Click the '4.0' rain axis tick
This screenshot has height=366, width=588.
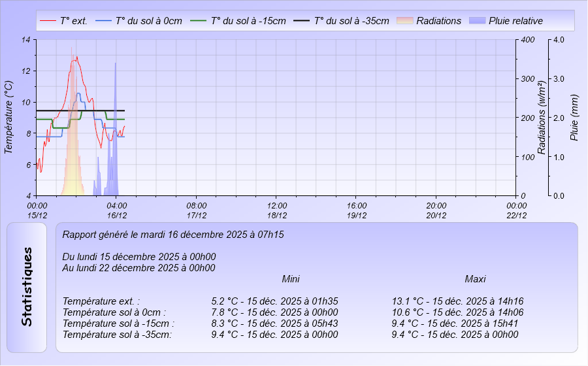tap(559, 40)
